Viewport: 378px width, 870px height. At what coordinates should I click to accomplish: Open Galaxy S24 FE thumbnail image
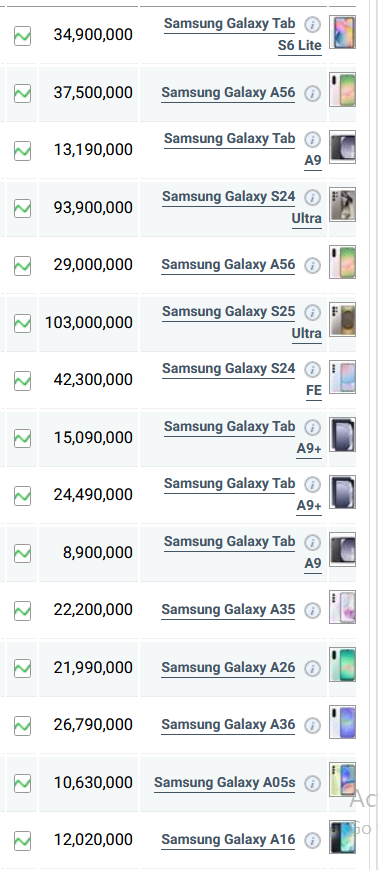point(342,377)
